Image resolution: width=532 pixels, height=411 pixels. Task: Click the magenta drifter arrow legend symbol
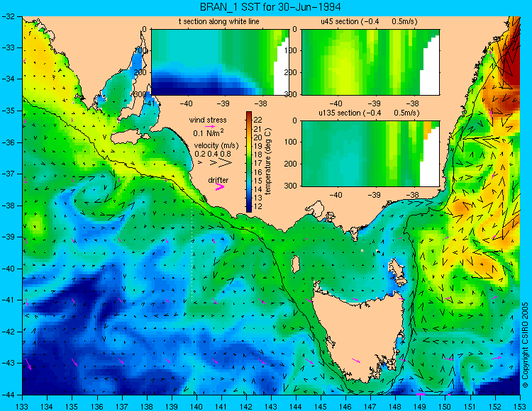220,187
